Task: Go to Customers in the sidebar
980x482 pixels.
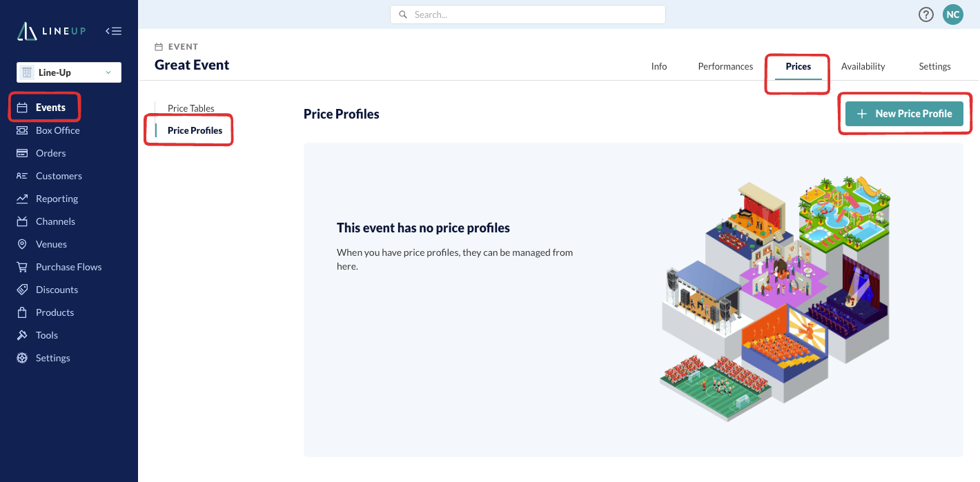Action: pyautogui.click(x=59, y=176)
